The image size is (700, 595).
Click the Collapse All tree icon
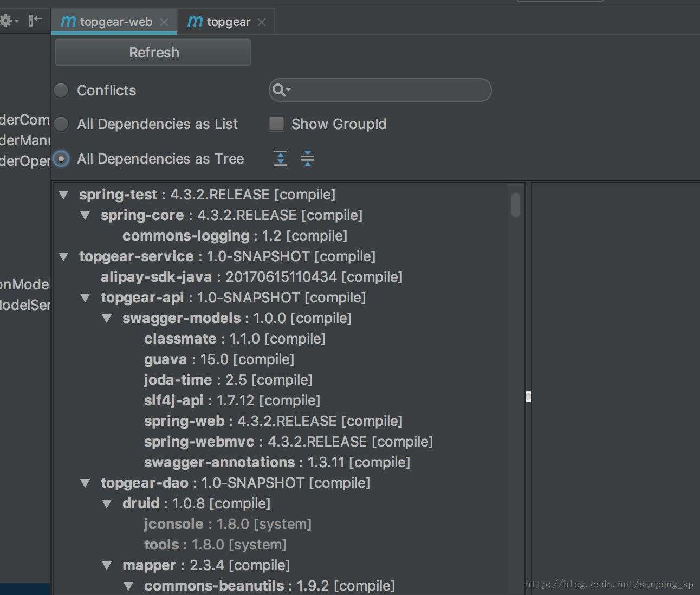pyautogui.click(x=307, y=158)
